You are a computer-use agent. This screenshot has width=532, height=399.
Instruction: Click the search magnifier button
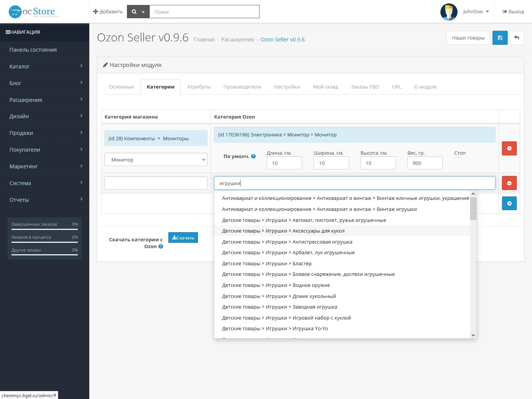[138, 12]
